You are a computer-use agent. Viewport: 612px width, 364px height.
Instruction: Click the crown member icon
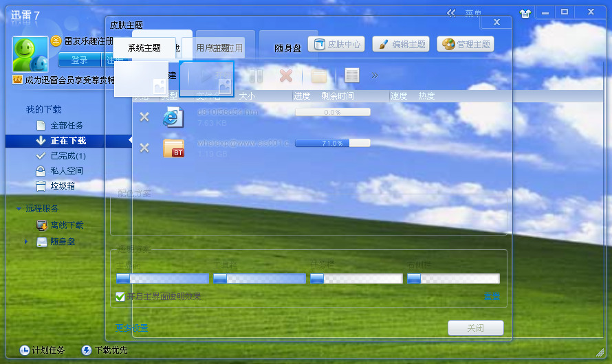coord(17,80)
